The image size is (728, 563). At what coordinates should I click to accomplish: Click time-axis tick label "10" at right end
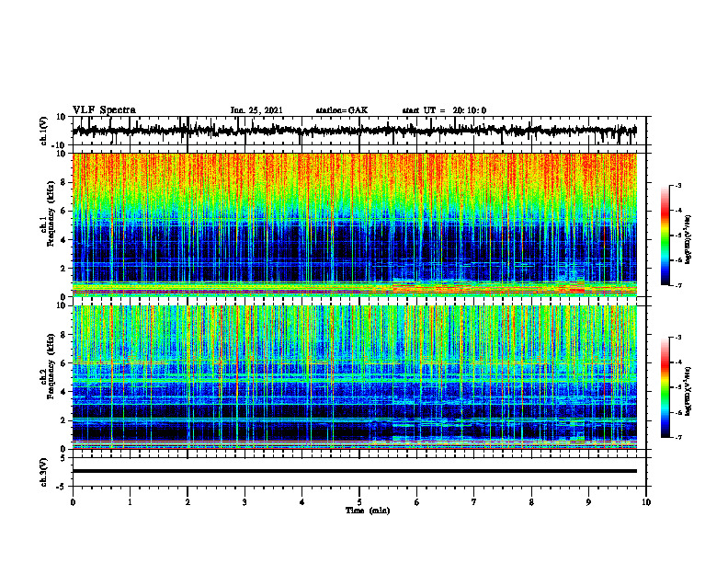coord(646,502)
